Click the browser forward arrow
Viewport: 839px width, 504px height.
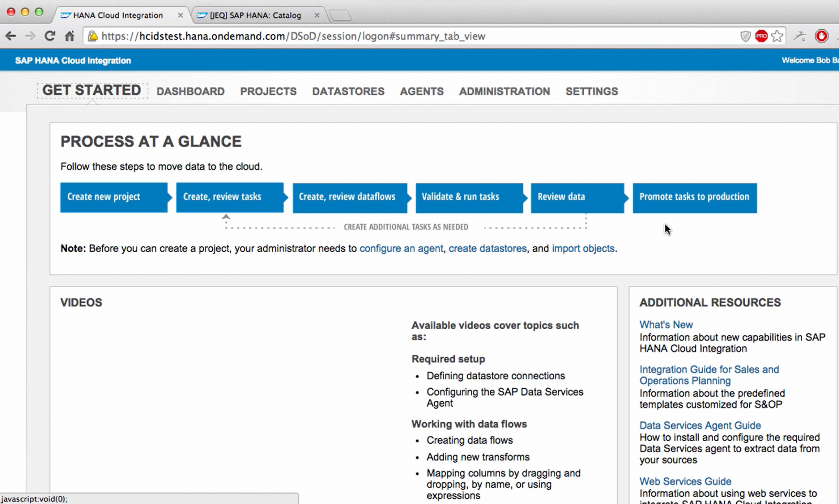coord(30,36)
